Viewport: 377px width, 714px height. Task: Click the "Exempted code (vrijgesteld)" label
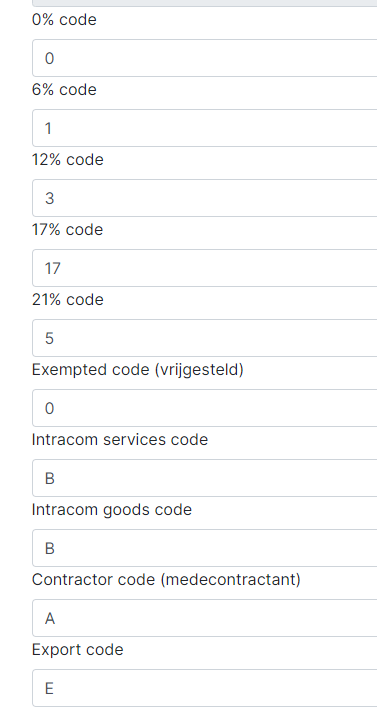(138, 370)
